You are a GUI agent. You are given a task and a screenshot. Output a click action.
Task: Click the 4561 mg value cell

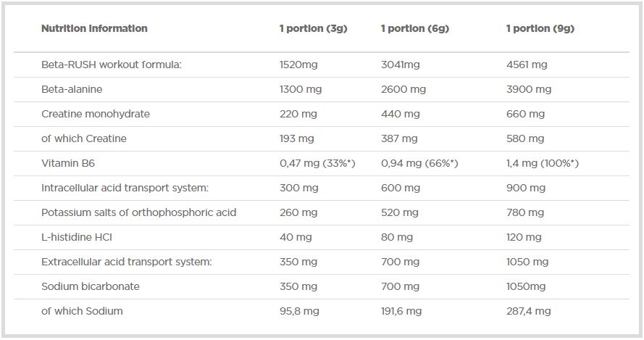[x=527, y=65]
